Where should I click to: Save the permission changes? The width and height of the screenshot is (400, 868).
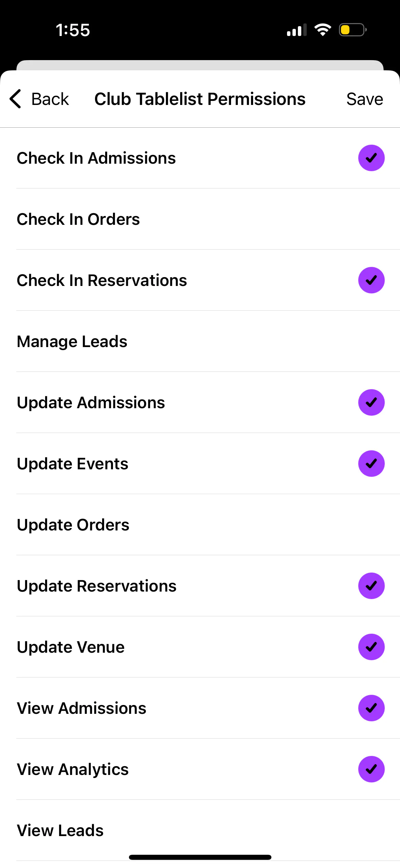click(364, 99)
